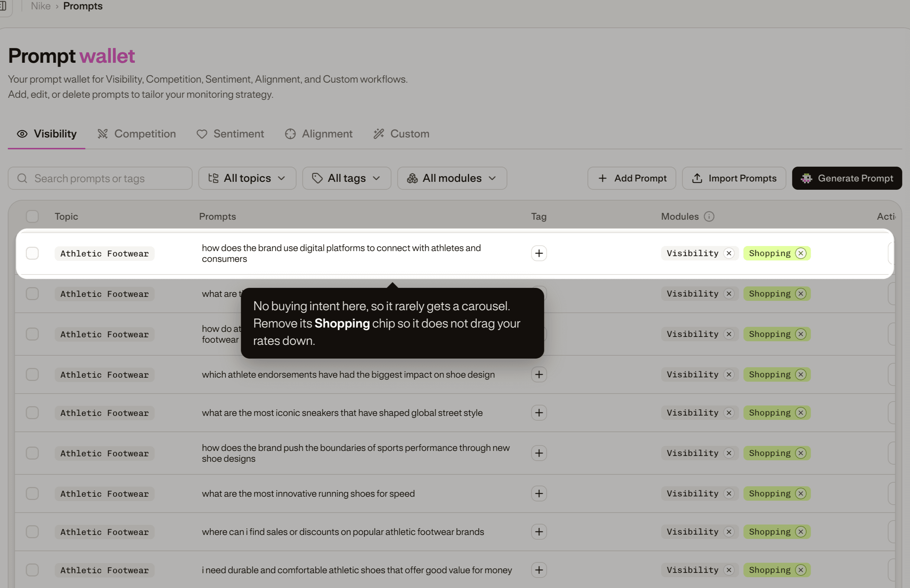
Task: Remove Visibility chip on innovative running shoes row
Action: click(x=729, y=494)
